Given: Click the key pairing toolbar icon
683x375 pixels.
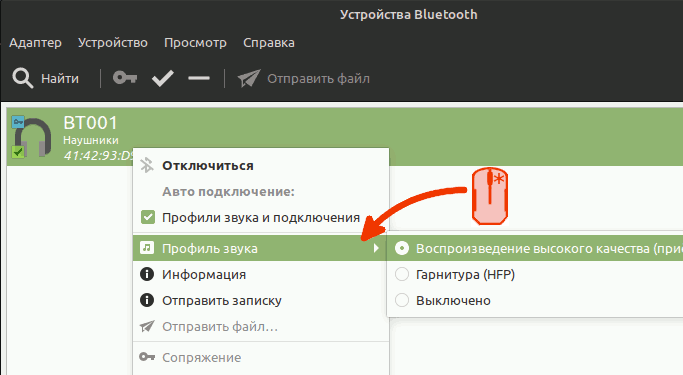Looking at the screenshot, I should click(x=125, y=78).
